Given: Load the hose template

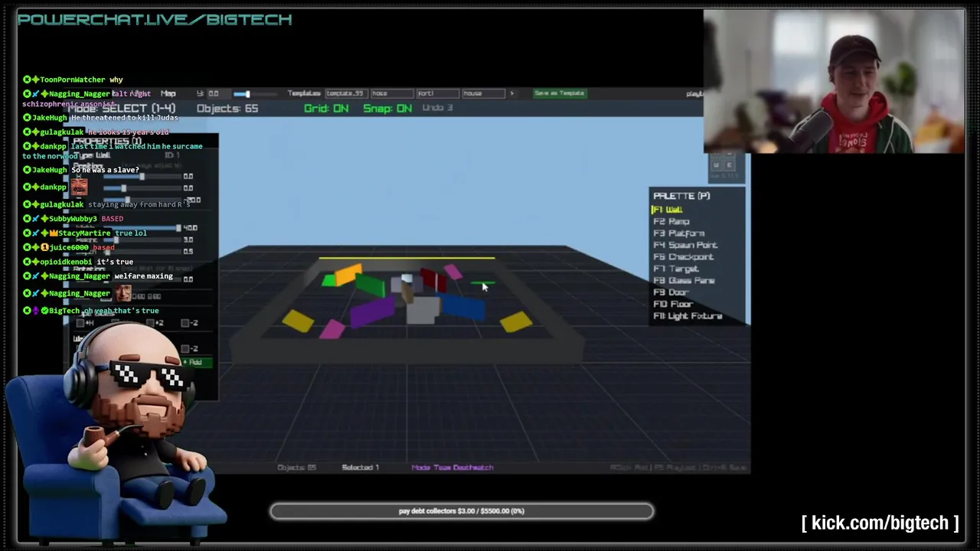Looking at the screenshot, I should 390,93.
